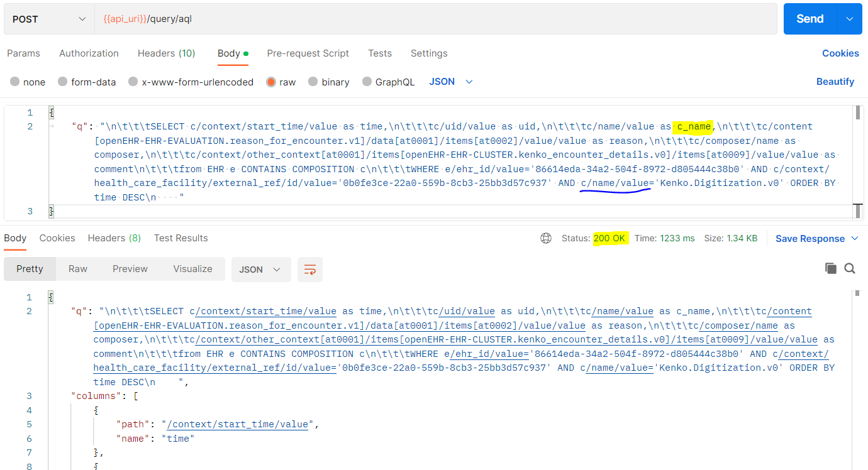The height and width of the screenshot is (470, 868).
Task: Open the POST method dropdown
Action: pyautogui.click(x=47, y=18)
